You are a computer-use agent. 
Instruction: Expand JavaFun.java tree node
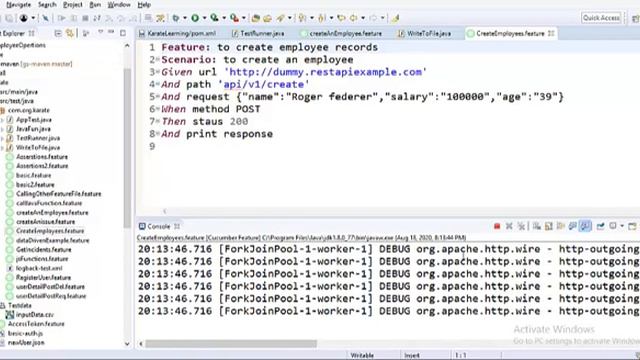click(x=2, y=129)
